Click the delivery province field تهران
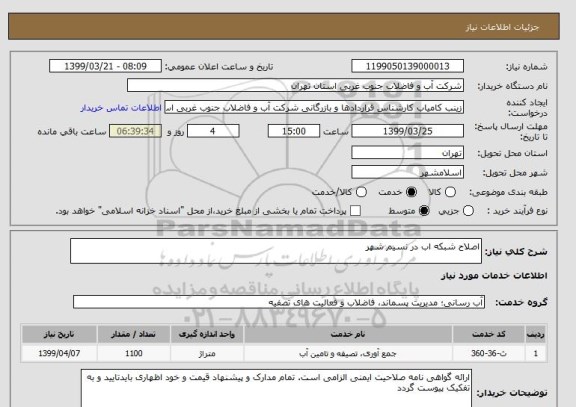This screenshot has width=576, height=407. click(407, 153)
